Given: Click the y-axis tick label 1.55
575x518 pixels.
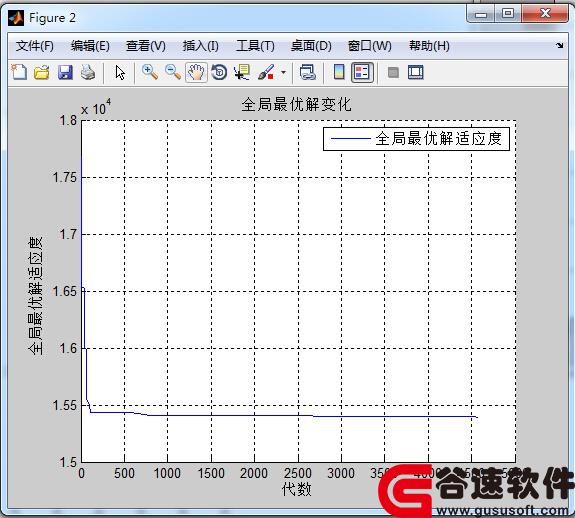Looking at the screenshot, I should (65, 405).
